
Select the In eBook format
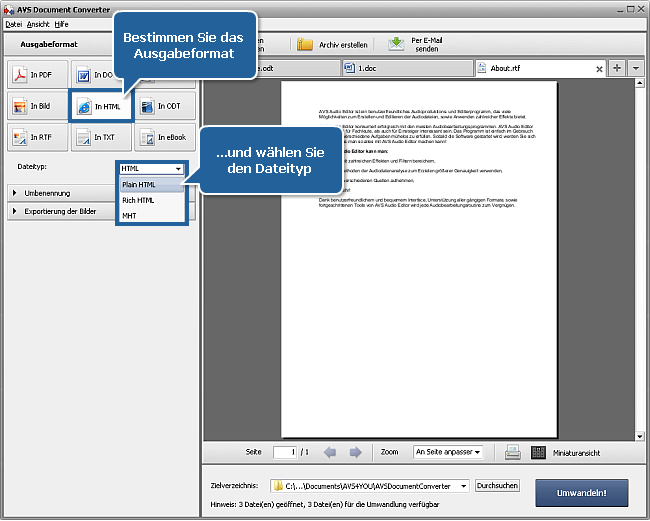[x=162, y=137]
